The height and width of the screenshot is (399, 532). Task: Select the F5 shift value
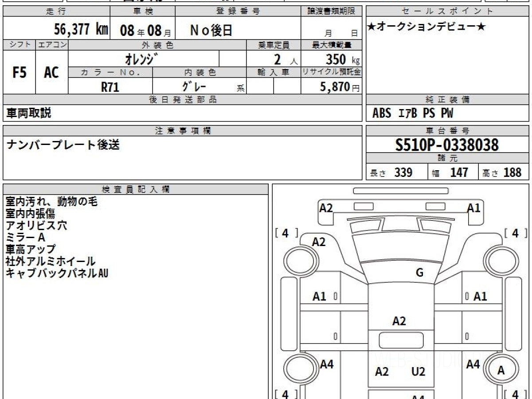(19, 72)
